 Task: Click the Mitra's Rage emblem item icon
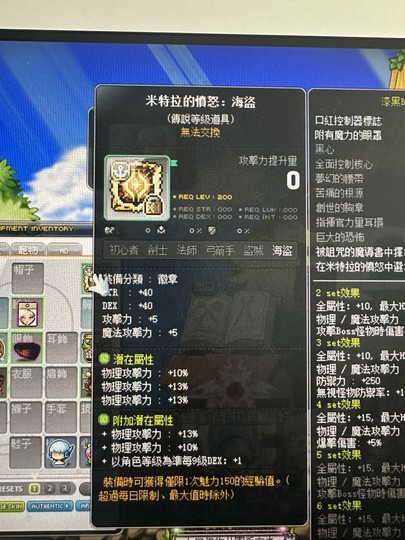pos(137,188)
